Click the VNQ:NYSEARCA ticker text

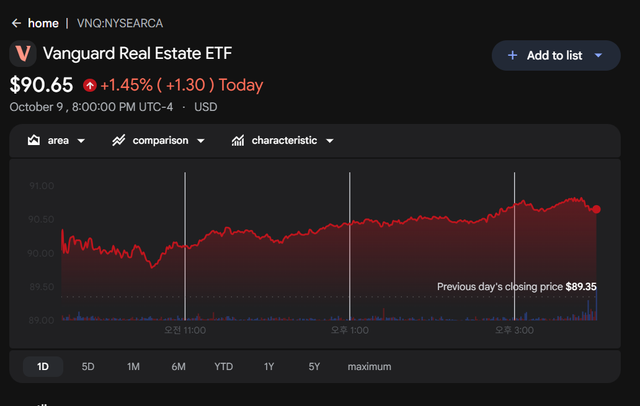pyautogui.click(x=120, y=23)
